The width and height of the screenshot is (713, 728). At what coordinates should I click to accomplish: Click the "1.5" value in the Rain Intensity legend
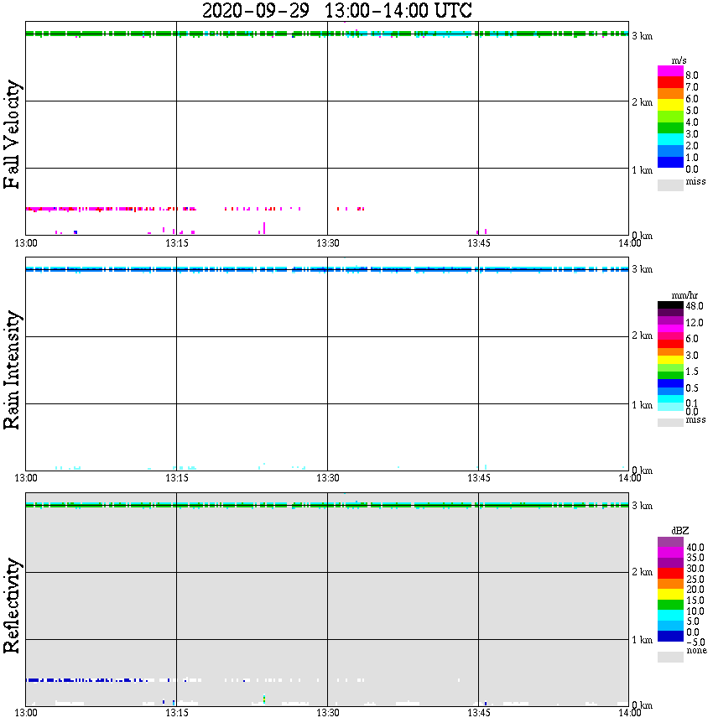tap(692, 372)
